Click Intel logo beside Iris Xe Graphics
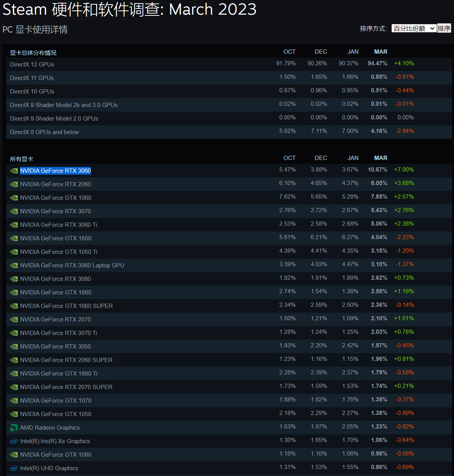The image size is (454, 476). [x=14, y=441]
